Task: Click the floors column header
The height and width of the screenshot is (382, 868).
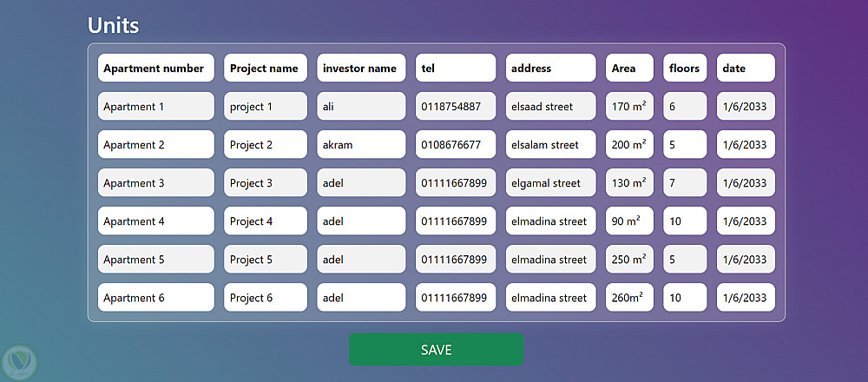Action: (x=685, y=69)
